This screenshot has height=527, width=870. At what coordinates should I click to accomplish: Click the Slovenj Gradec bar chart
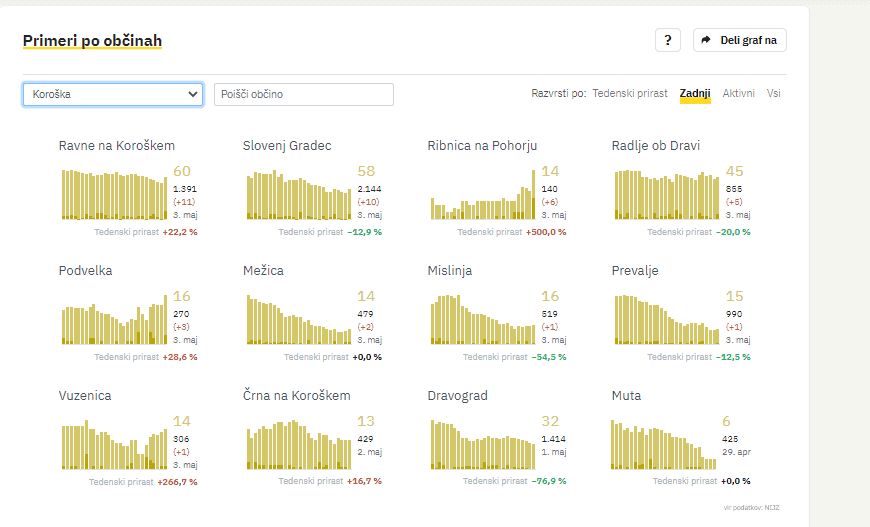coord(298,195)
